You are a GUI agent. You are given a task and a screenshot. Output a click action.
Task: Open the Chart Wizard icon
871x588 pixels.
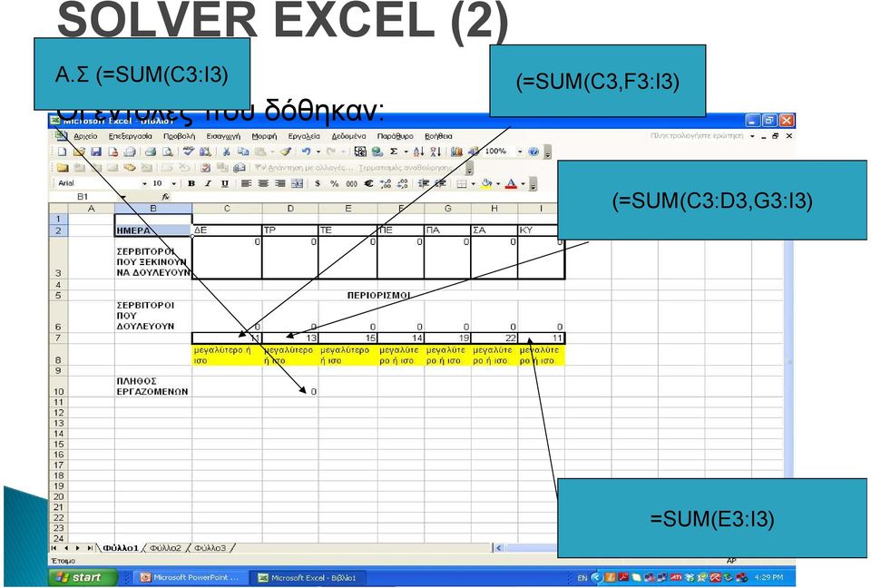coord(456,152)
